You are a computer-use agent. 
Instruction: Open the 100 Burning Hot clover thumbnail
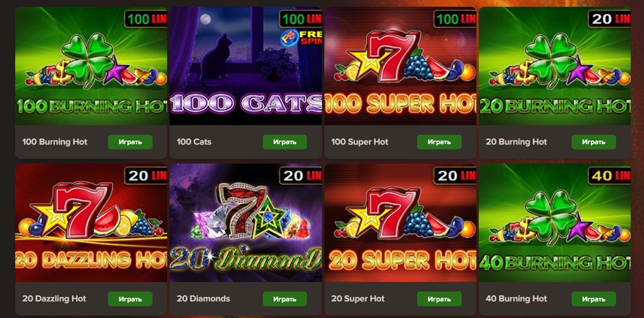click(x=91, y=66)
